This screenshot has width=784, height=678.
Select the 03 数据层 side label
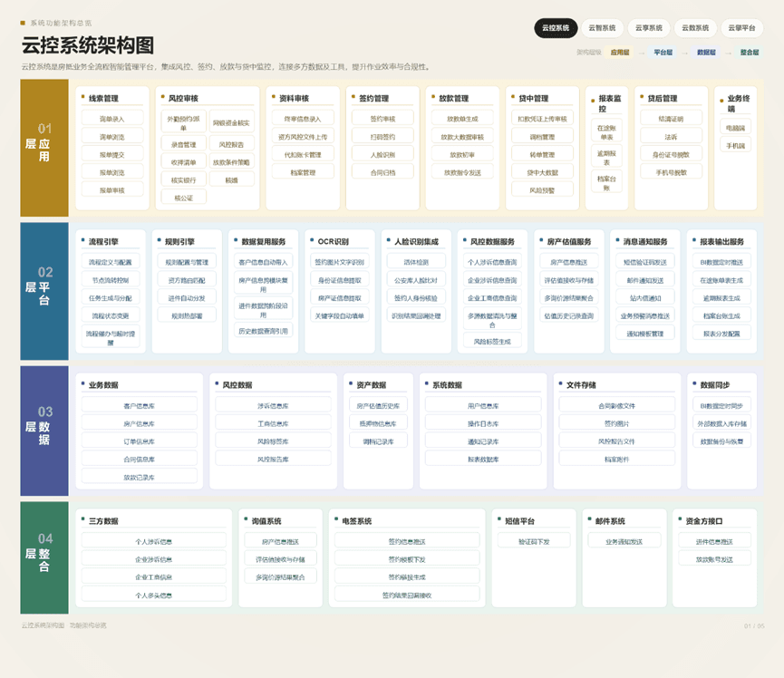point(44,431)
